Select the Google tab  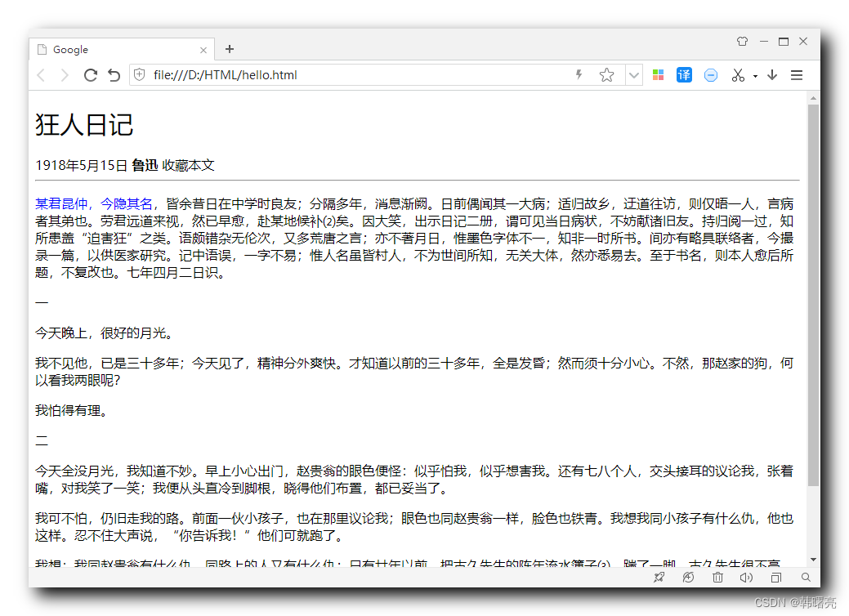point(122,50)
